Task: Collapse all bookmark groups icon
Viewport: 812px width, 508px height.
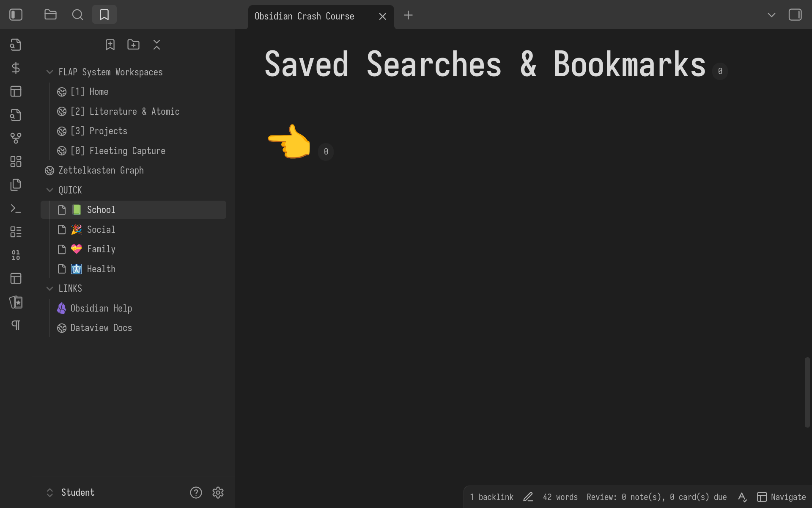Action: pos(157,44)
